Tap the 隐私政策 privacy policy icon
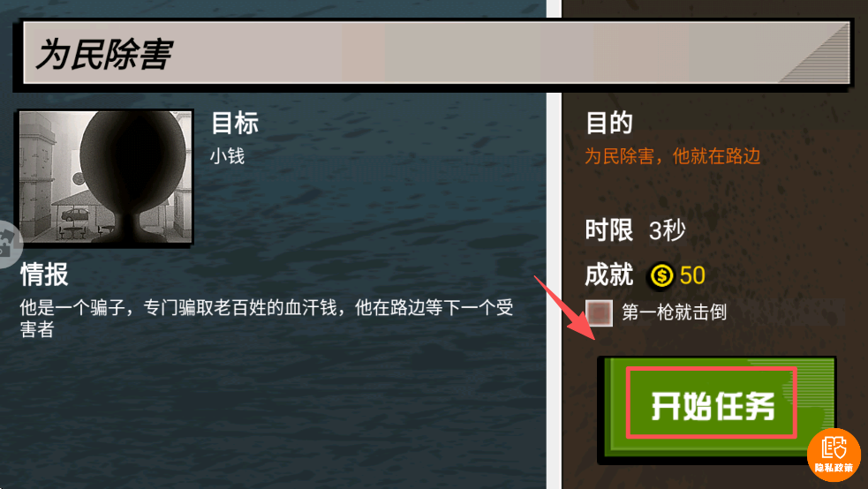Image resolution: width=868 pixels, height=489 pixels. [x=834, y=455]
